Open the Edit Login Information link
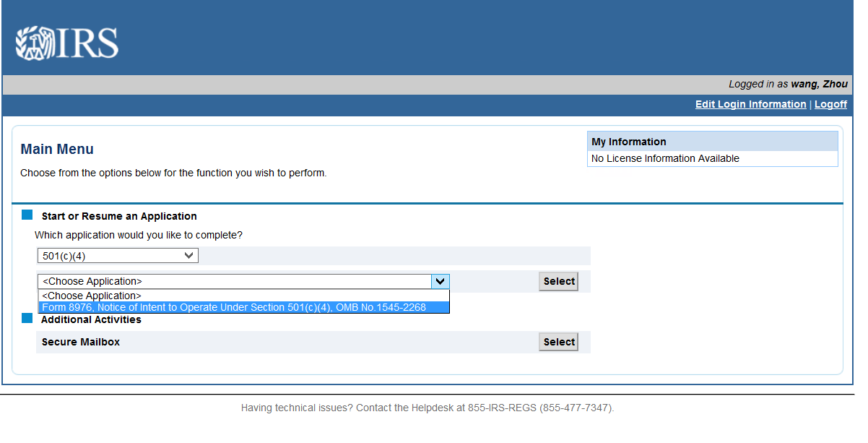Viewport: 868px width, 443px height. (x=750, y=105)
